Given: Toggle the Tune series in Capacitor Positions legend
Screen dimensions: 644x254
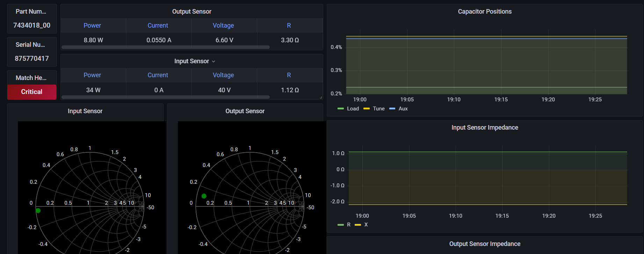Looking at the screenshot, I should pyautogui.click(x=379, y=109).
